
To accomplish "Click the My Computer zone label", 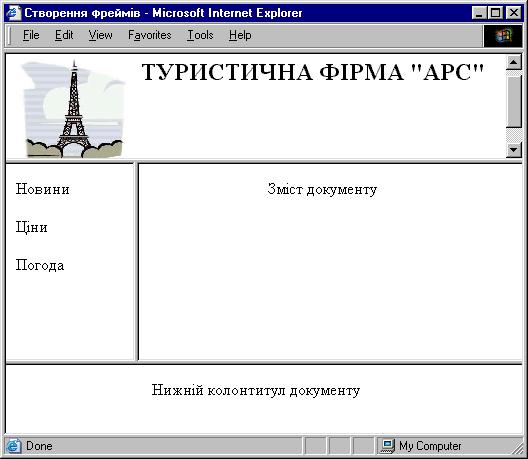I will 430,446.
